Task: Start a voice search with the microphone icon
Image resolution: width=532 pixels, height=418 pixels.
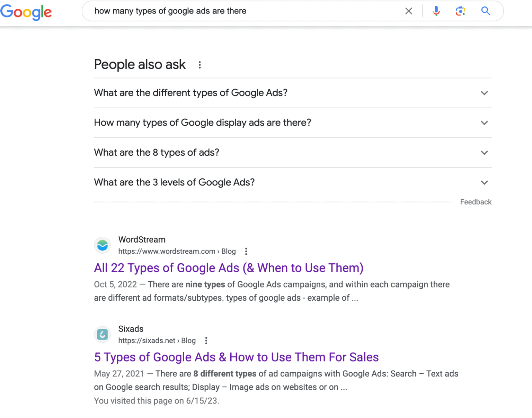Action: coord(436,11)
